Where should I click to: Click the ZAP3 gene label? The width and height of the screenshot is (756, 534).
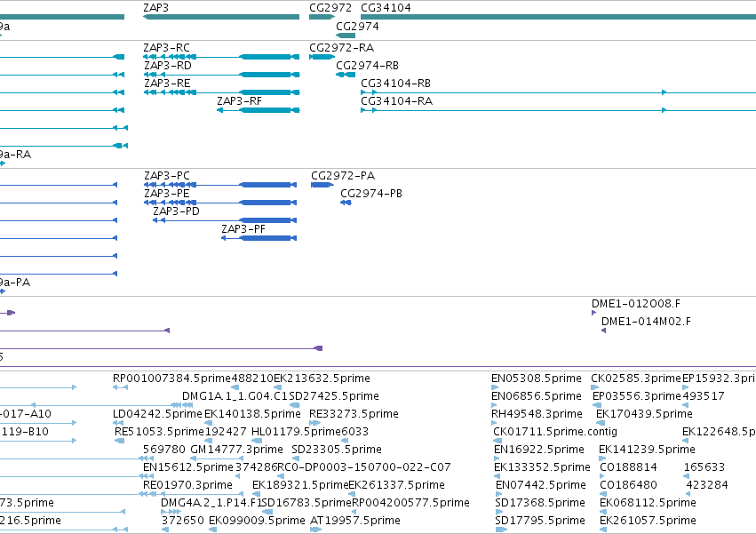(155, 8)
